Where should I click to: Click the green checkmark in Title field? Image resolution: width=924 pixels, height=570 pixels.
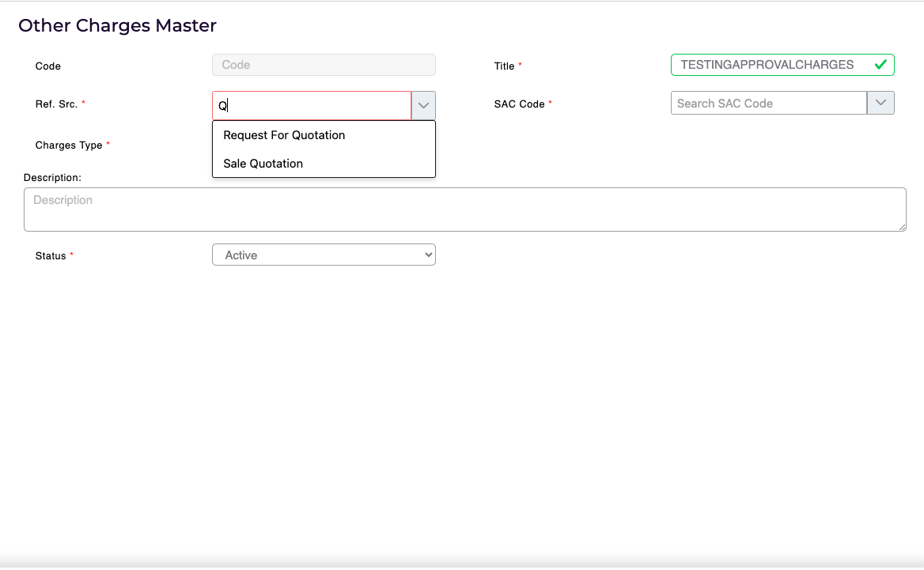pos(880,65)
